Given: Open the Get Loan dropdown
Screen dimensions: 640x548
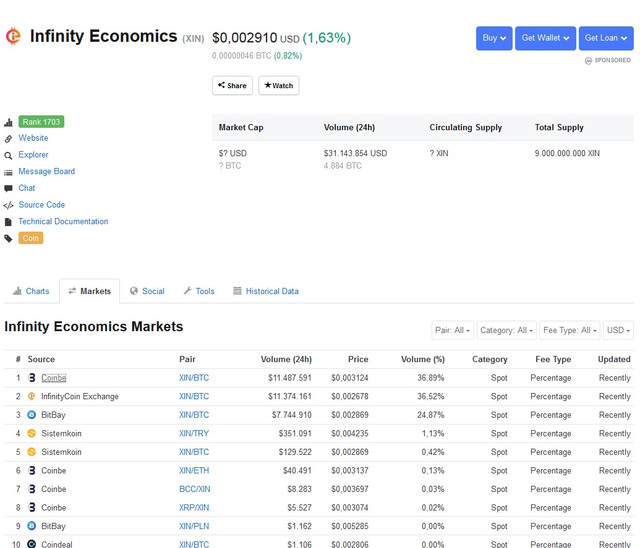Looking at the screenshot, I should tap(606, 38).
